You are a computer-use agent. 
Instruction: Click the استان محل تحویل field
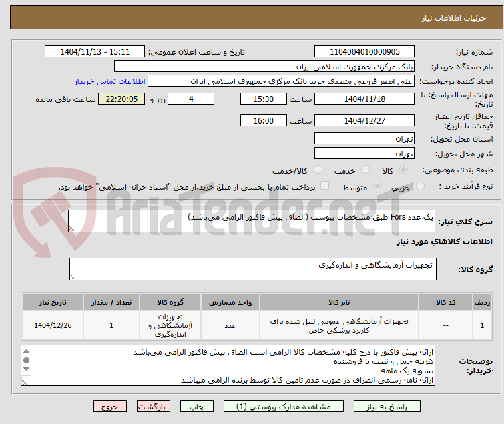tap(364, 138)
